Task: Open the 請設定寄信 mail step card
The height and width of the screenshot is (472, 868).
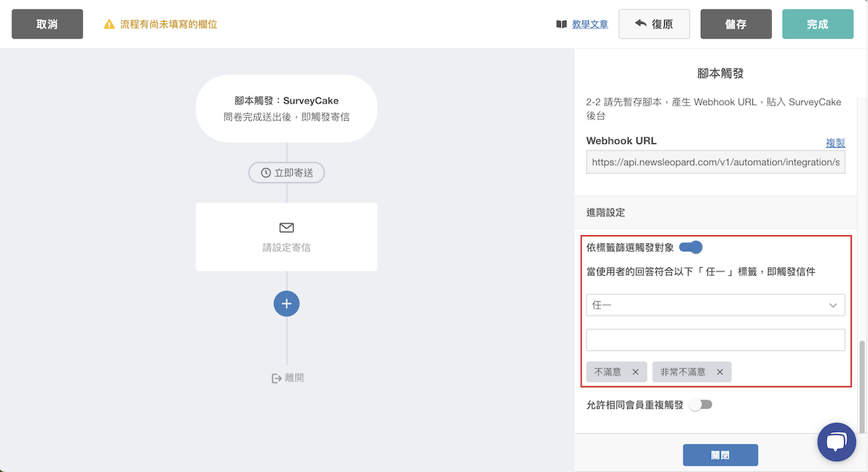Action: click(286, 237)
